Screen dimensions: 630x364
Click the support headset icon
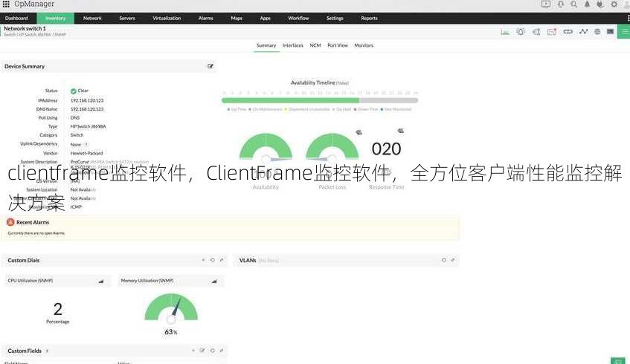tap(561, 4)
